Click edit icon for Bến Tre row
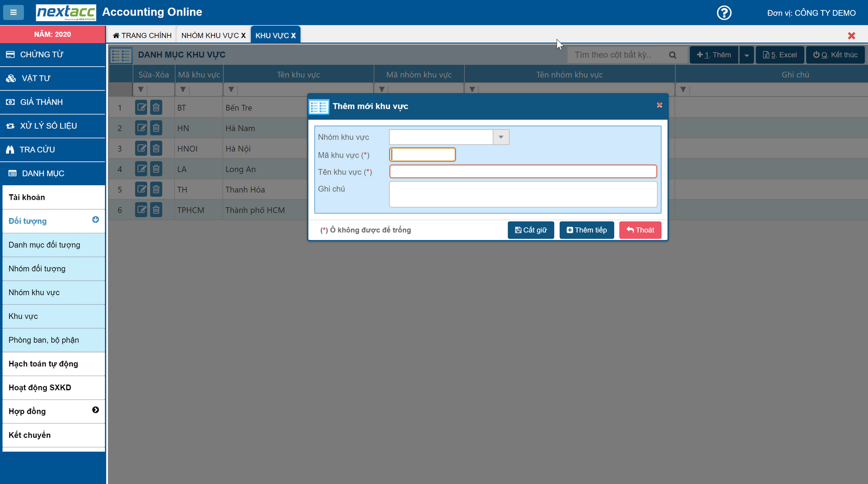 141,107
